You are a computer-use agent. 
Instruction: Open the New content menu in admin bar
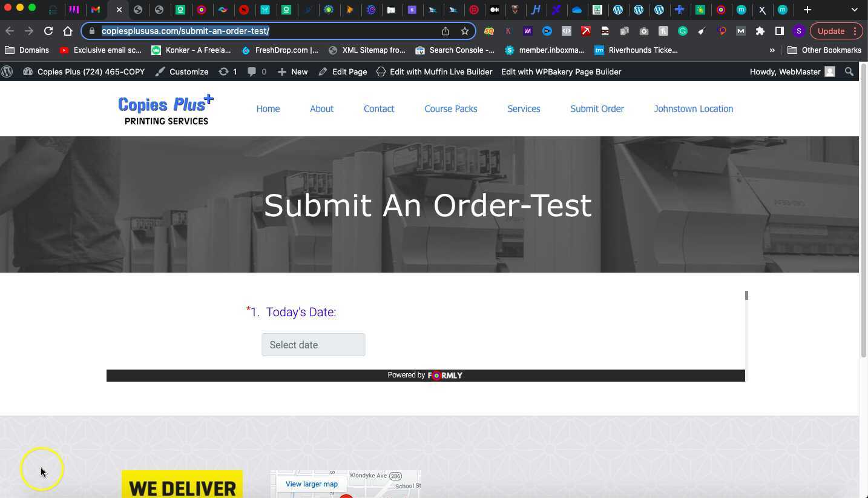point(292,71)
